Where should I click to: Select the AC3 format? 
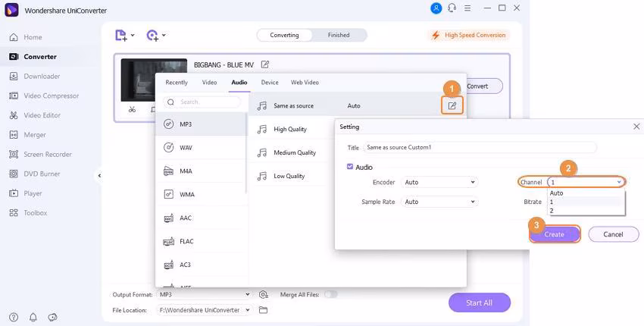tap(202, 265)
